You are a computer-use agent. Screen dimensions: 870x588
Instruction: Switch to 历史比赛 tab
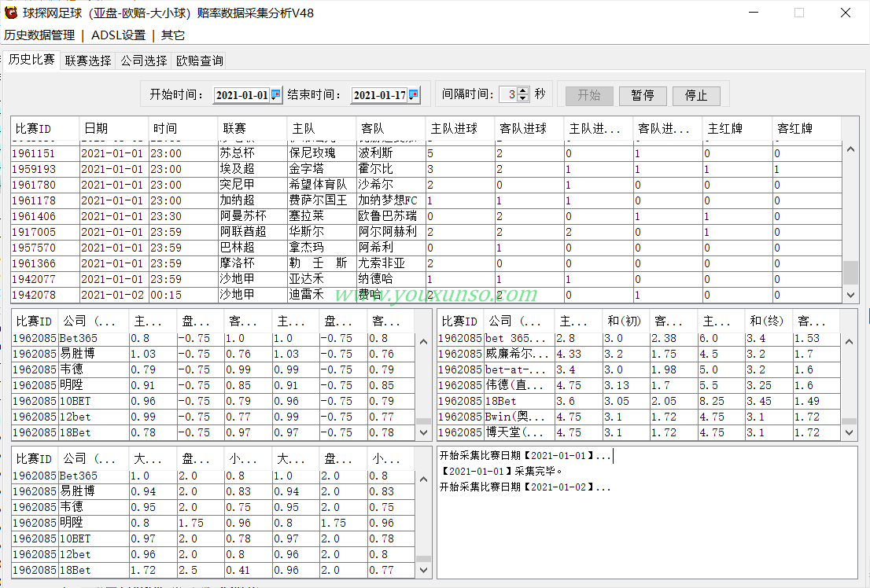31,60
